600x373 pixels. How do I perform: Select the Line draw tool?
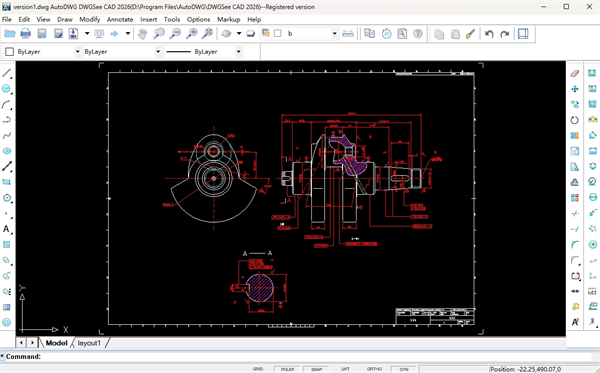click(x=7, y=73)
